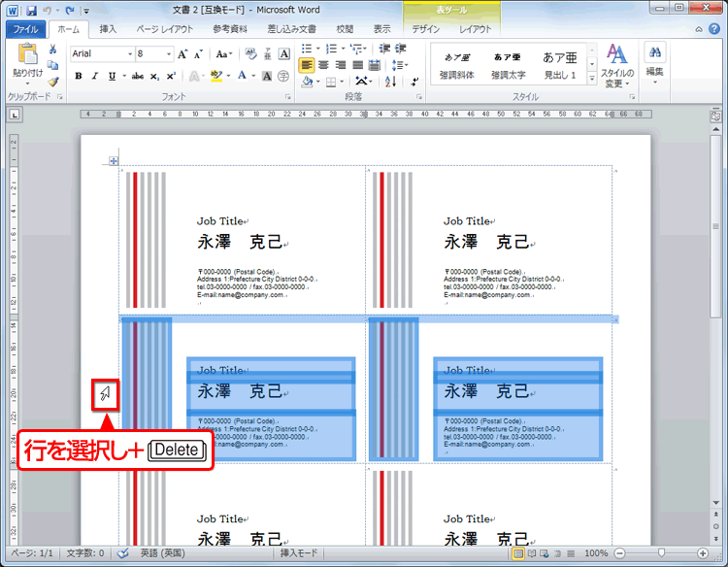Open the Arial font name dropdown
The image size is (728, 567).
click(130, 54)
